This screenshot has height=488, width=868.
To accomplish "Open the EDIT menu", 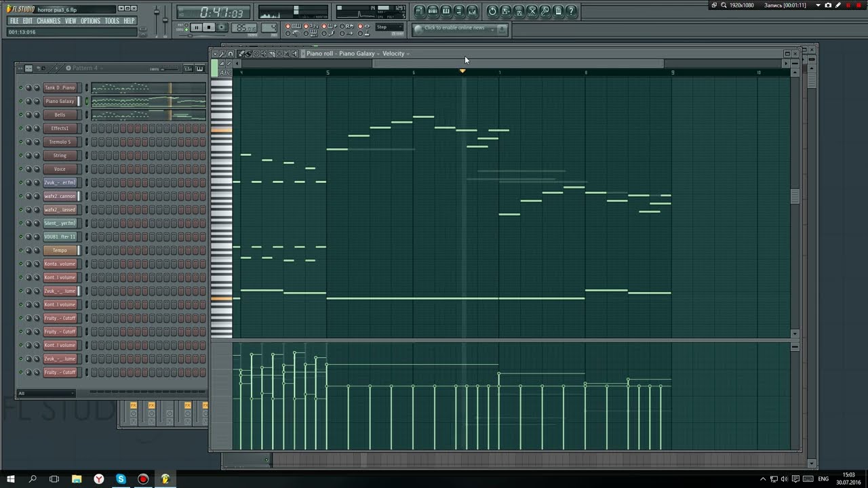I will 28,21.
